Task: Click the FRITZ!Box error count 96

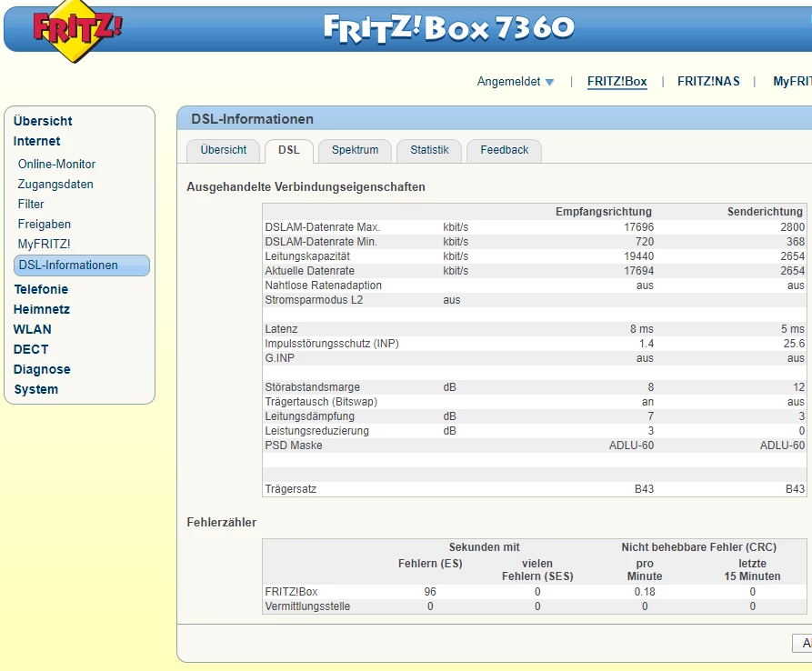Action: 430,592
